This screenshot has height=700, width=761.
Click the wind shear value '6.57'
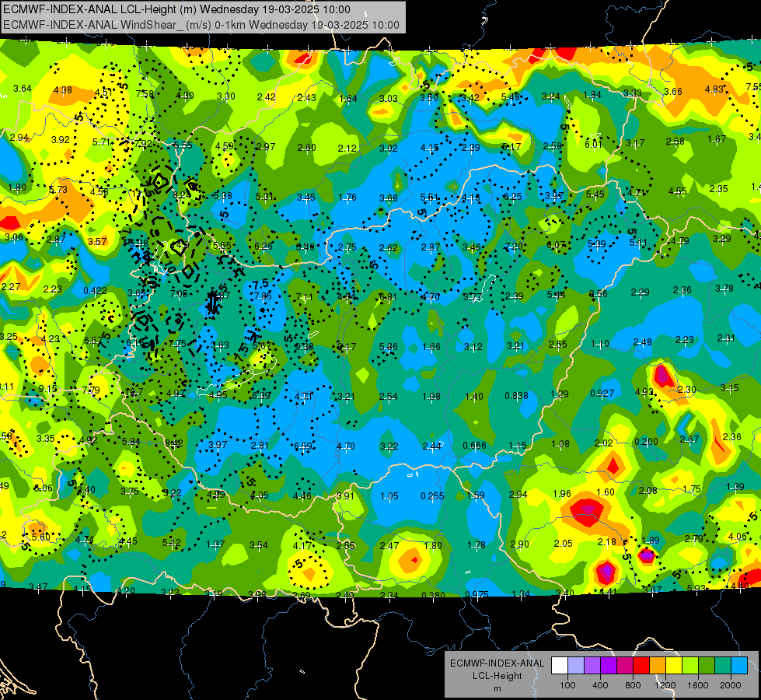(x=93, y=341)
